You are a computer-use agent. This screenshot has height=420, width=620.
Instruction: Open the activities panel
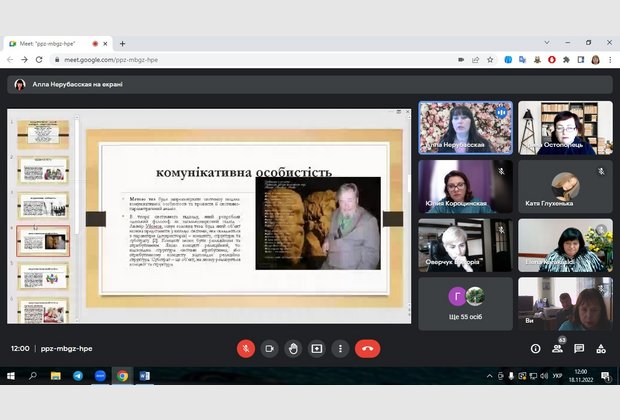[600, 349]
